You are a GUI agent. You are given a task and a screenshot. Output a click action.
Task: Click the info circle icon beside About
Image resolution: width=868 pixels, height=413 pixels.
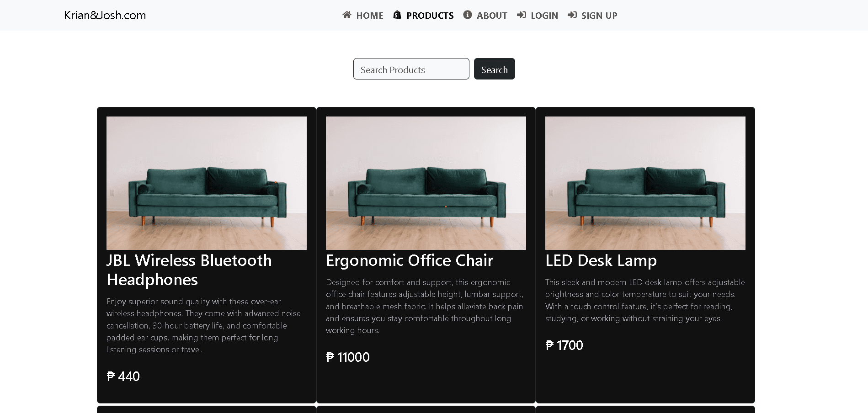[x=467, y=15]
